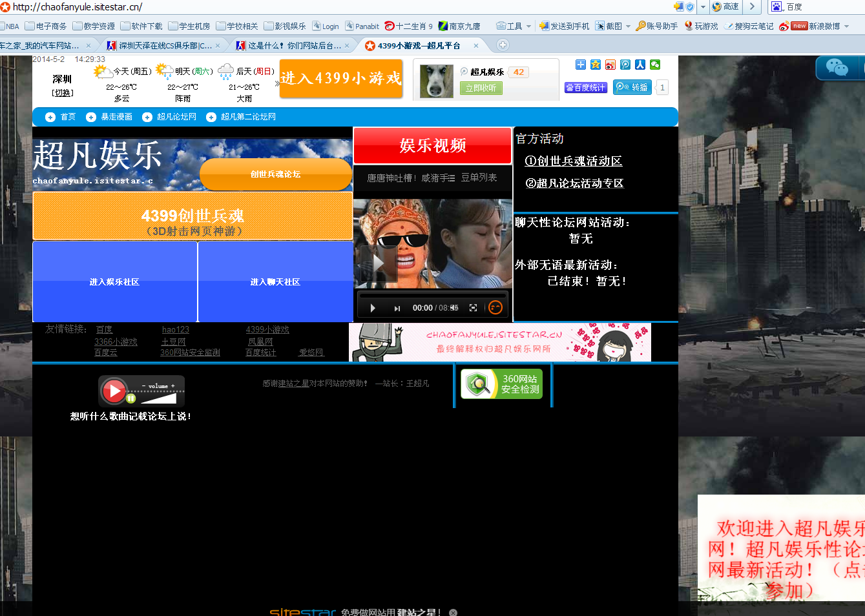Open the hao123 friendly link

point(175,329)
